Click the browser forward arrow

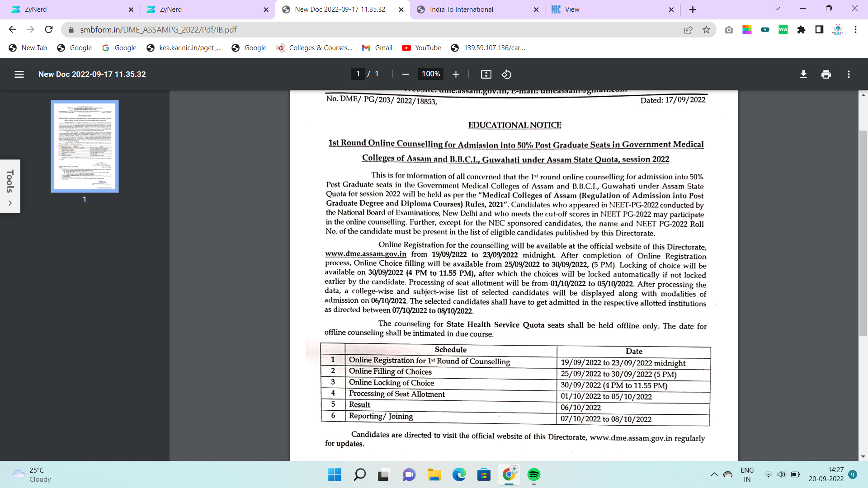(30, 29)
